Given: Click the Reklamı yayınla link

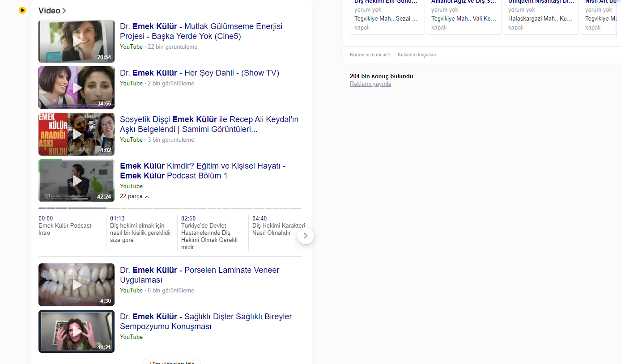Looking at the screenshot, I should pos(370,84).
